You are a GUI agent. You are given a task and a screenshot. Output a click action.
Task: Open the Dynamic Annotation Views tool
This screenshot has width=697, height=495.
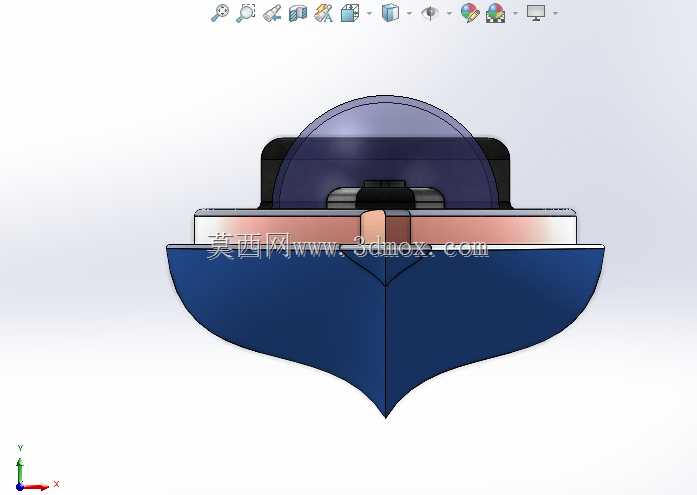click(323, 13)
